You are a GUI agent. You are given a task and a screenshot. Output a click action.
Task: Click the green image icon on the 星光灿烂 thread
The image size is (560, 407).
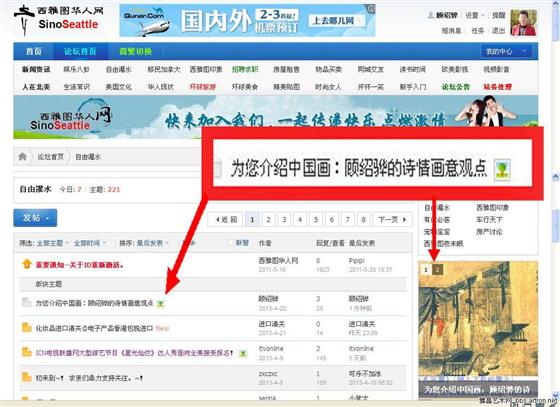243,353
